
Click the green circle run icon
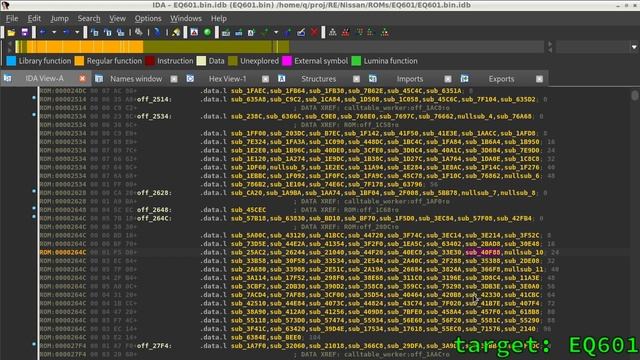207,32
